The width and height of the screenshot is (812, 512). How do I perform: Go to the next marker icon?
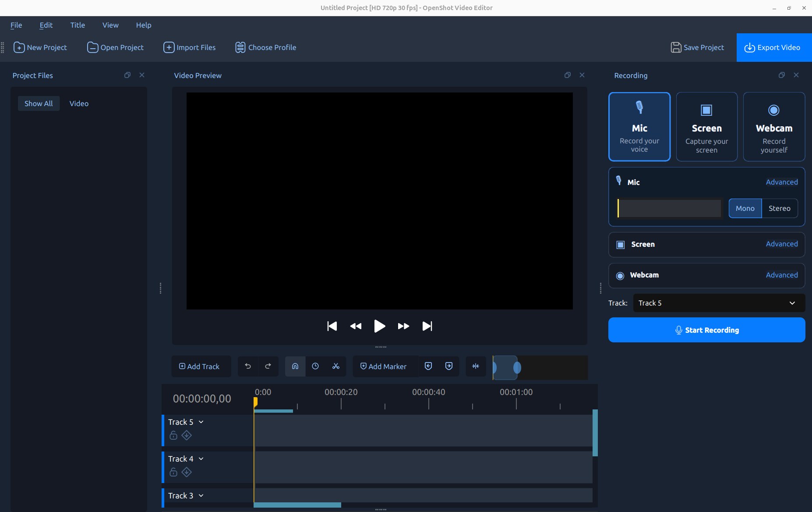point(449,366)
